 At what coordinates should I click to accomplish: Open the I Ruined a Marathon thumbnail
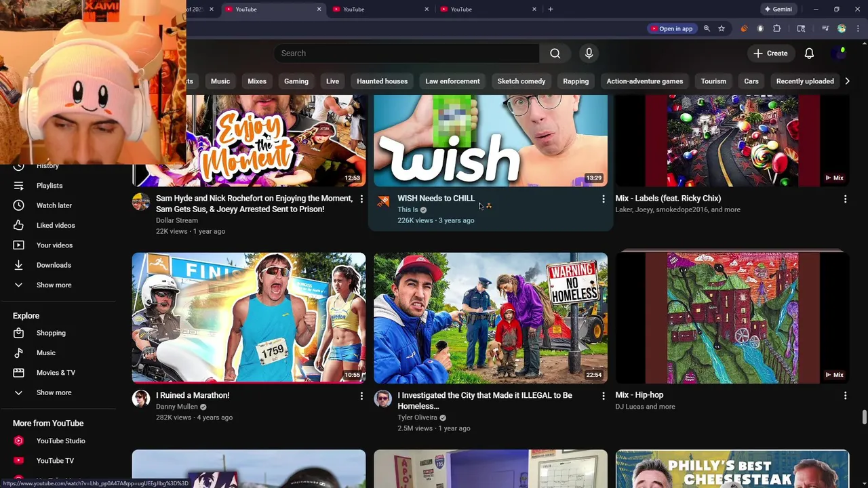(249, 318)
